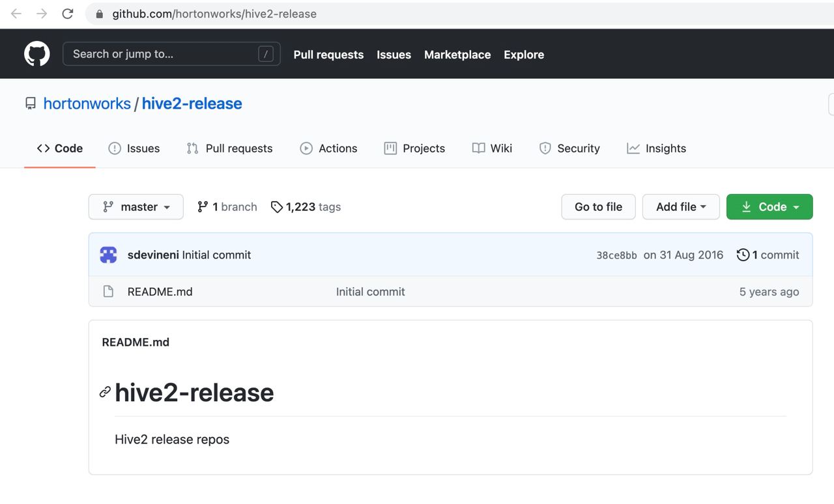
Task: Open the GitHub home logo
Action: pos(37,54)
